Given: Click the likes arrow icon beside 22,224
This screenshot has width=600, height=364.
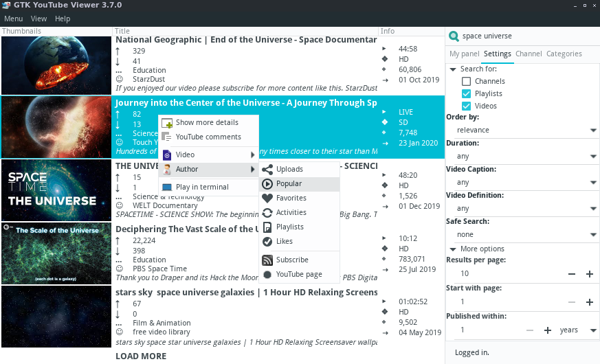Looking at the screenshot, I should (x=118, y=240).
